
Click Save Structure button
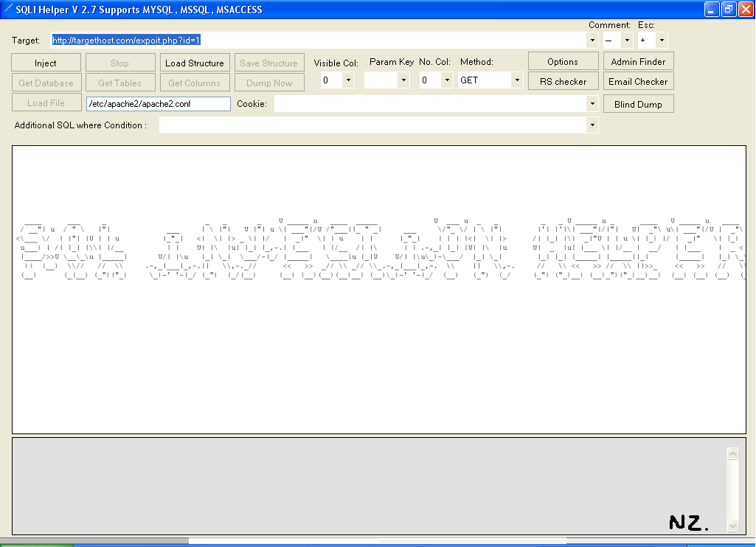pos(269,63)
